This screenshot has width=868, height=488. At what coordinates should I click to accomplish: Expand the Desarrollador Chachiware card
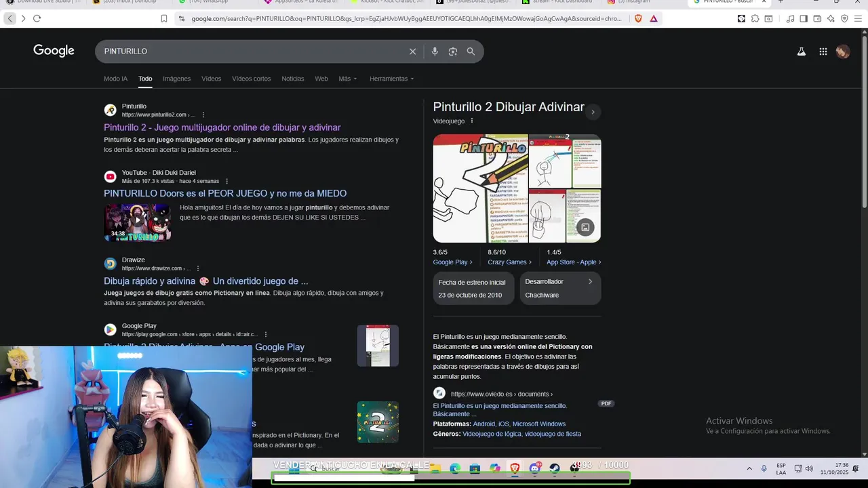pyautogui.click(x=560, y=288)
